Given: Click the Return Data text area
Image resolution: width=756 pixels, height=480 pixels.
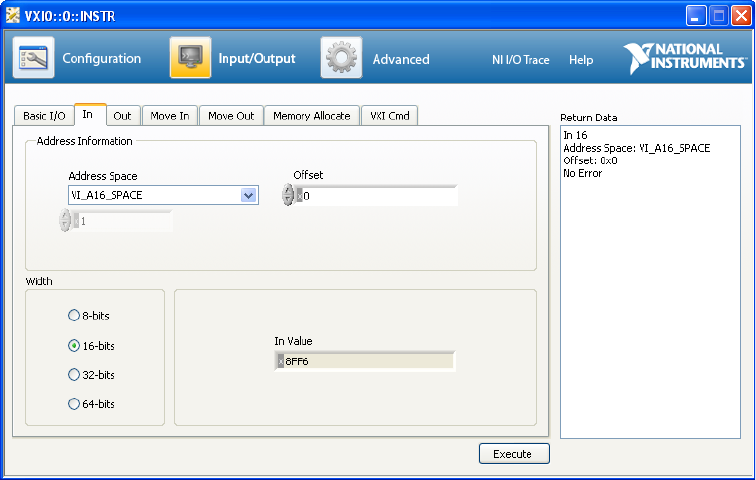Looking at the screenshot, I should point(650,282).
